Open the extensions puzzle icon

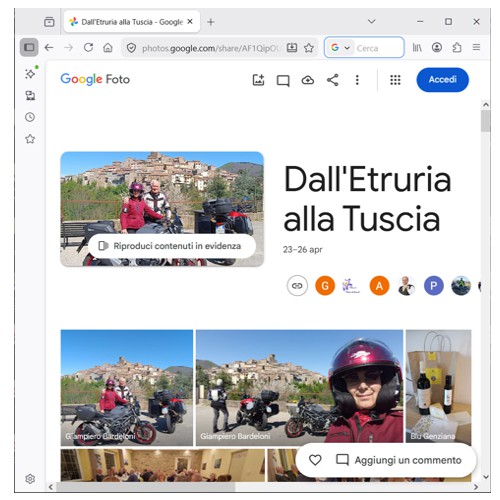(457, 48)
